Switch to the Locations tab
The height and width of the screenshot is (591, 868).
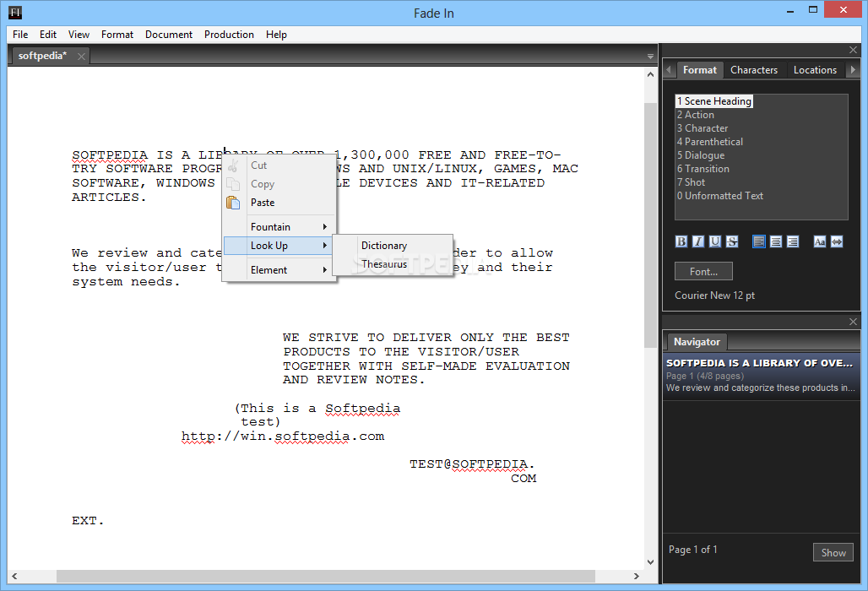click(815, 70)
